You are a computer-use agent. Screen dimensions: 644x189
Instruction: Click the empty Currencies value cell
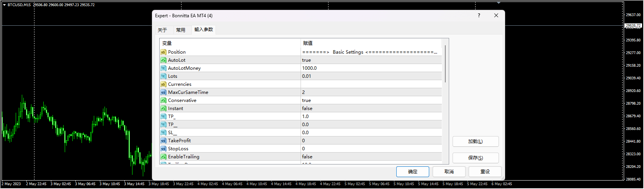pyautogui.click(x=371, y=84)
